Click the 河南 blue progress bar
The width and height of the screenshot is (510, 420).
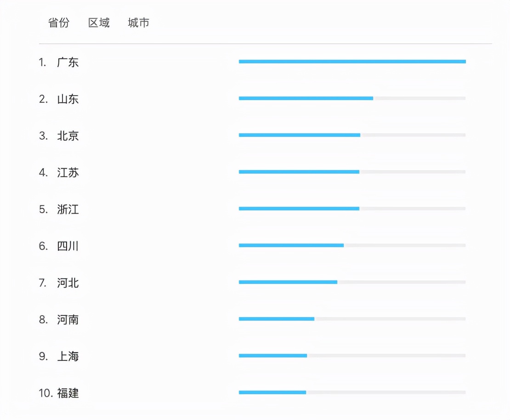277,319
